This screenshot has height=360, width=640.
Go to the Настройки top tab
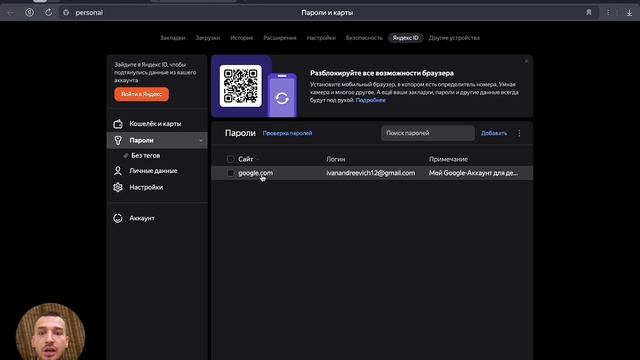tap(321, 38)
